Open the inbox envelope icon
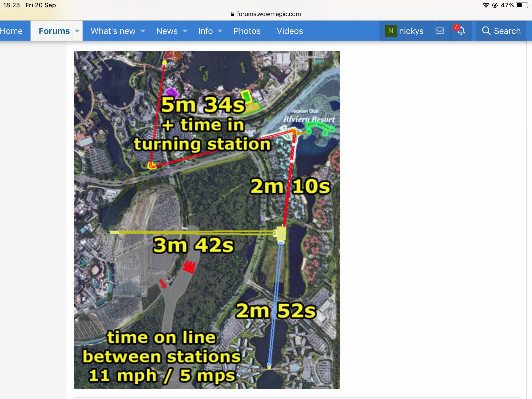 click(440, 31)
